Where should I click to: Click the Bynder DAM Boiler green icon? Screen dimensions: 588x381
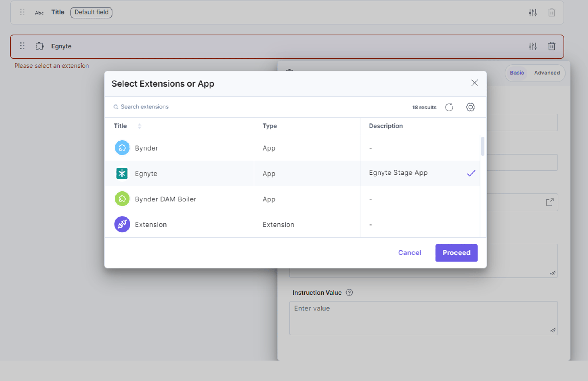(x=122, y=199)
